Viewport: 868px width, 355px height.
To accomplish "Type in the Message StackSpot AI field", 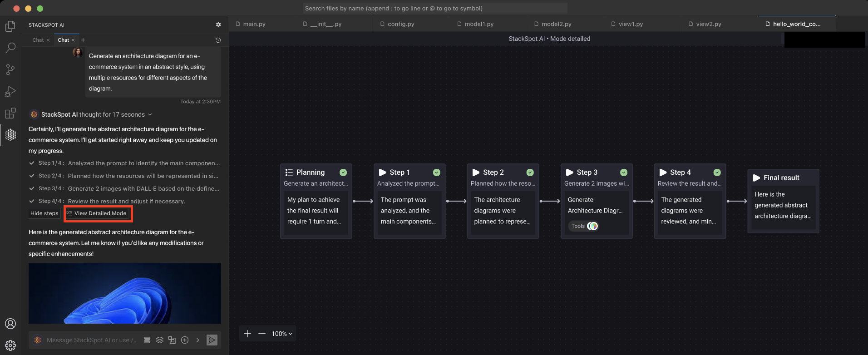I will [92, 340].
